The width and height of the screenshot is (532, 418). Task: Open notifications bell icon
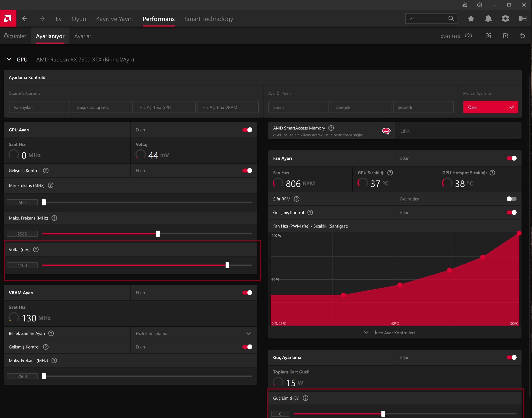pyautogui.click(x=488, y=19)
